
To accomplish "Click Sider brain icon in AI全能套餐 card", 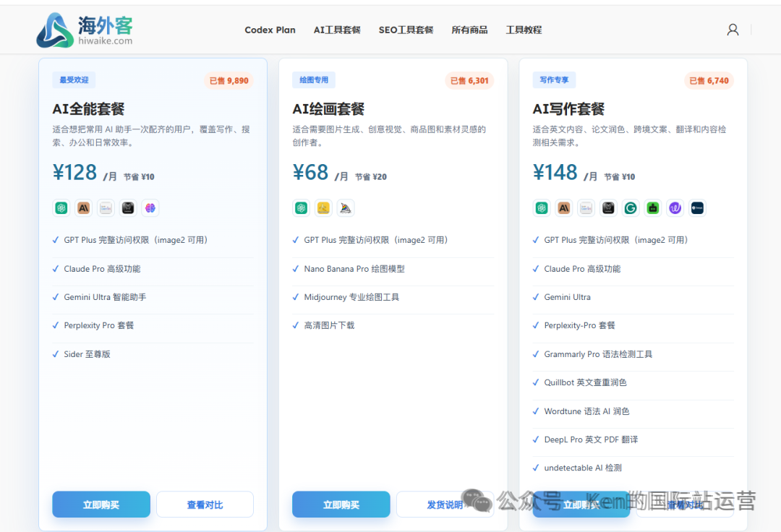I will point(150,208).
